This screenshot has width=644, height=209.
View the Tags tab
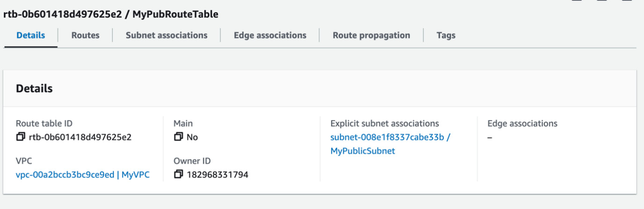(446, 36)
